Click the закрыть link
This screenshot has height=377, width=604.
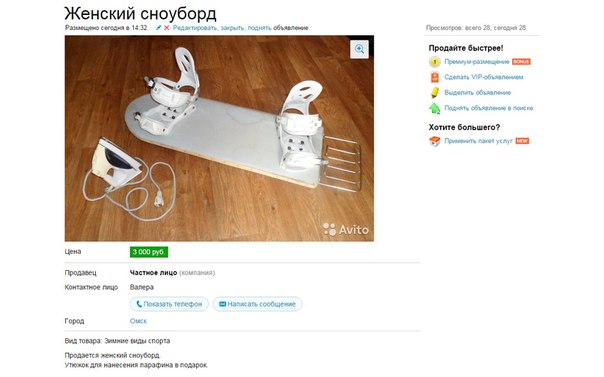[232, 28]
